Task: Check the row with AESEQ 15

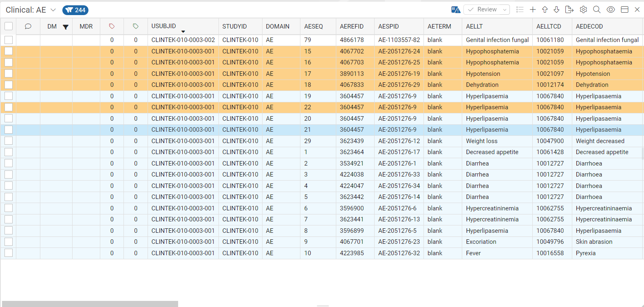Action: pyautogui.click(x=9, y=51)
